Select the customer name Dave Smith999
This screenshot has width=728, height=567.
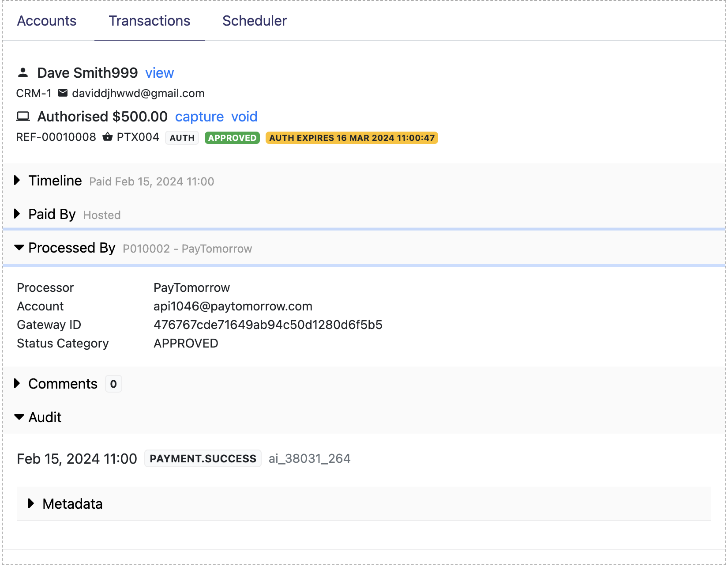point(87,73)
